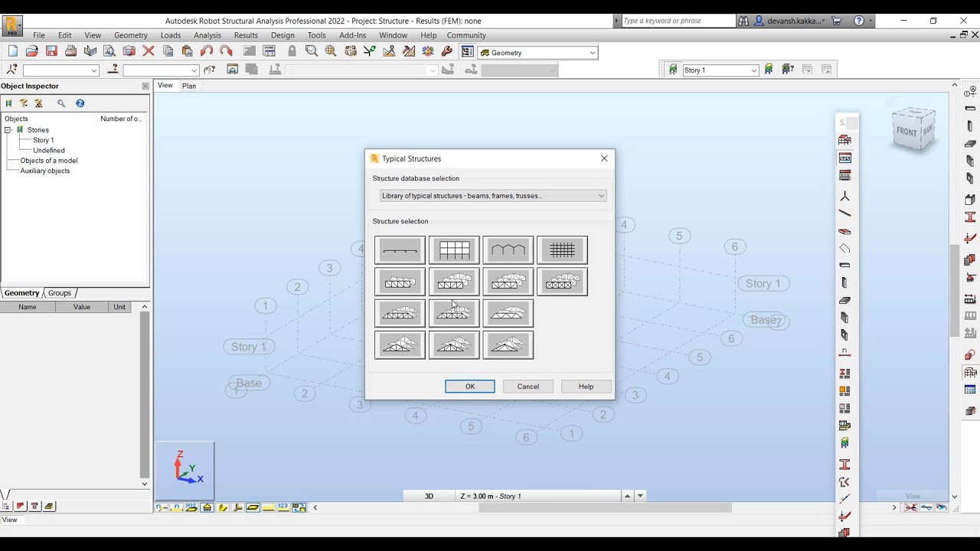Undo the last action

[207, 51]
